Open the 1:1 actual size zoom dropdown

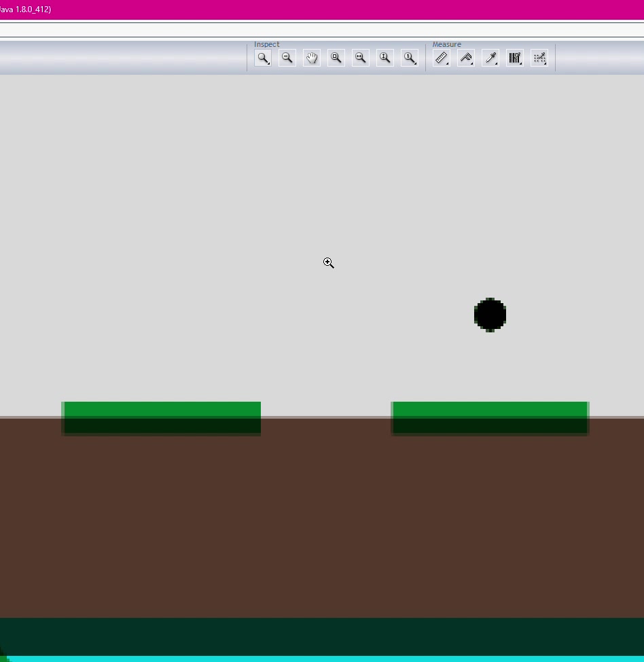(410, 58)
